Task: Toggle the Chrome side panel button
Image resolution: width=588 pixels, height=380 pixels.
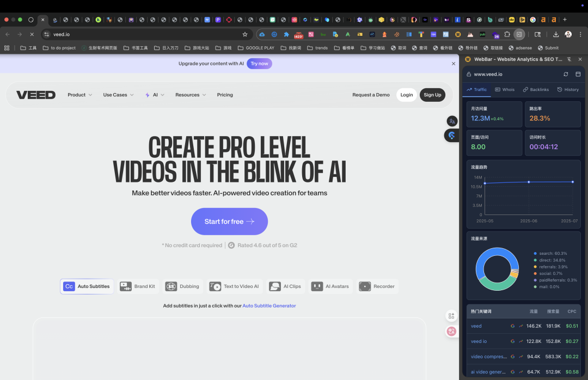Action: point(519,34)
